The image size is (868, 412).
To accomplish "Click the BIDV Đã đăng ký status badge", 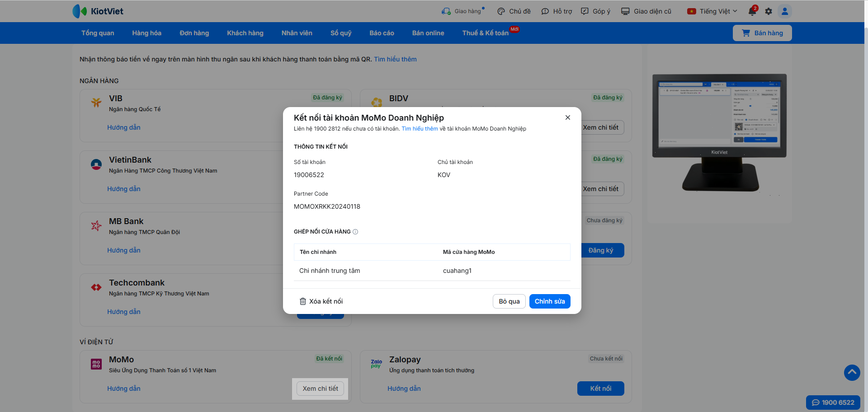I will [x=608, y=98].
